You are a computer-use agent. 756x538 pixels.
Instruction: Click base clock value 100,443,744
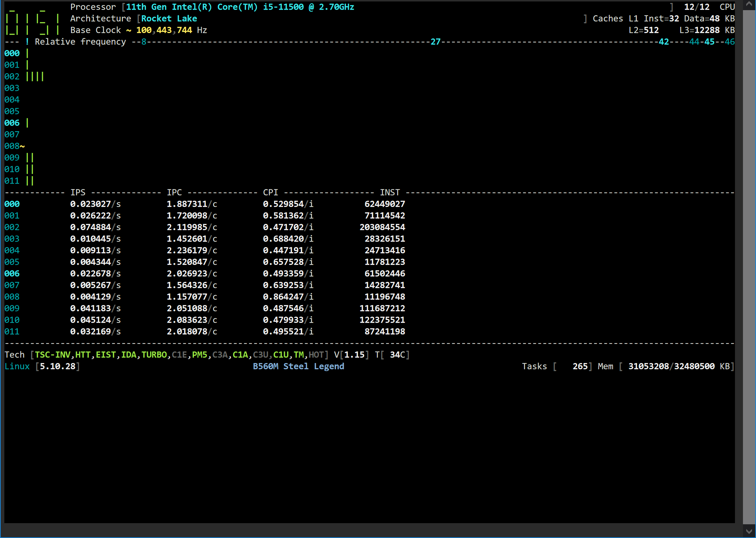(x=164, y=30)
